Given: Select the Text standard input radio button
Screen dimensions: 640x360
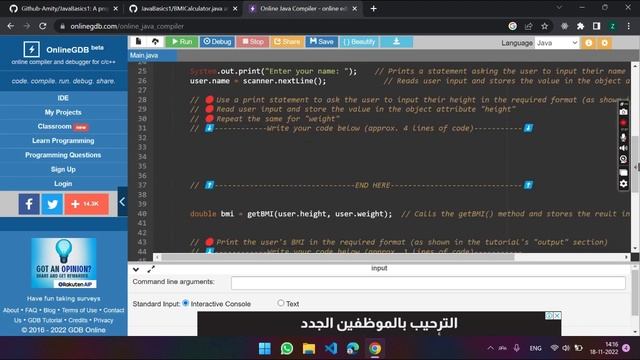Looking at the screenshot, I should [x=281, y=303].
